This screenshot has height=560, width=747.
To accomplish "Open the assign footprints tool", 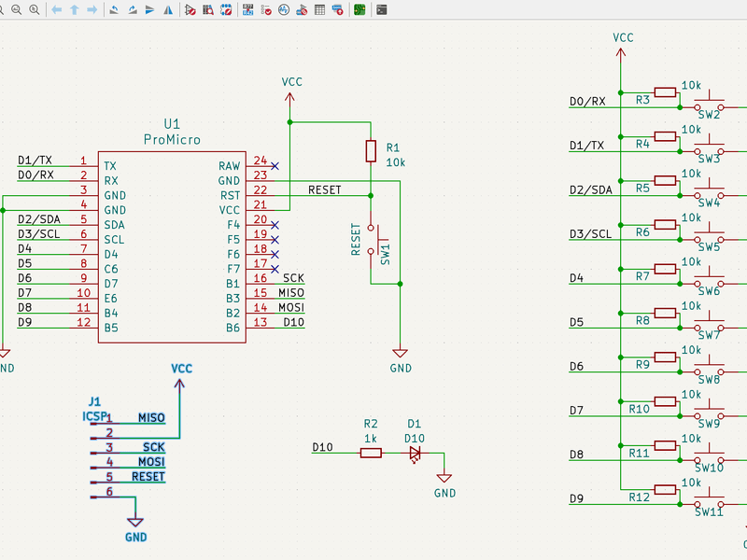I will point(302,10).
